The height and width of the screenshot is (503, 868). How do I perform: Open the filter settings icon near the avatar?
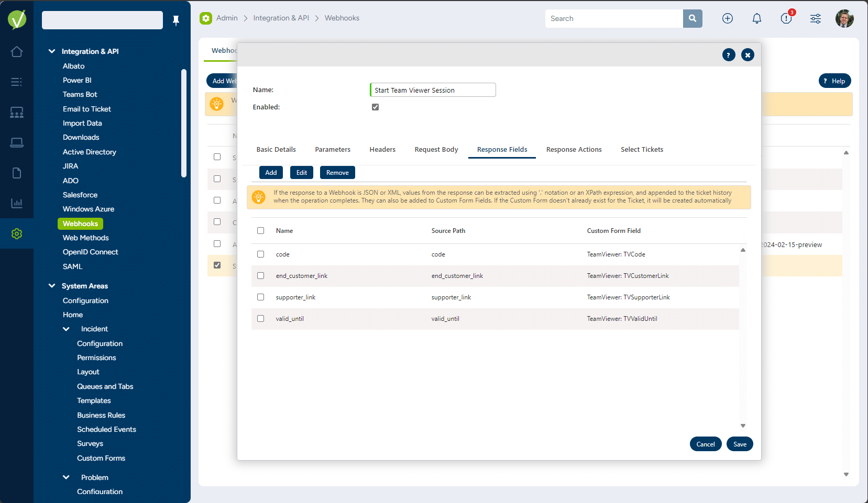tap(815, 18)
